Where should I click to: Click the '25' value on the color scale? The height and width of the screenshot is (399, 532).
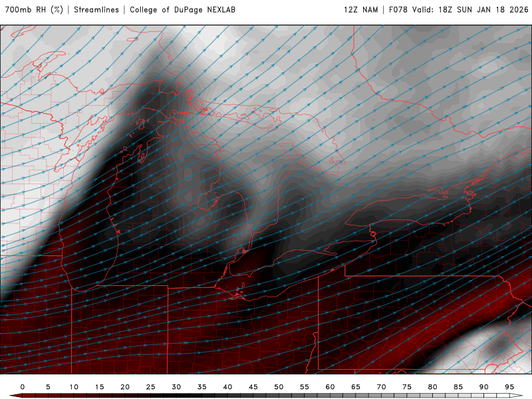pos(151,387)
